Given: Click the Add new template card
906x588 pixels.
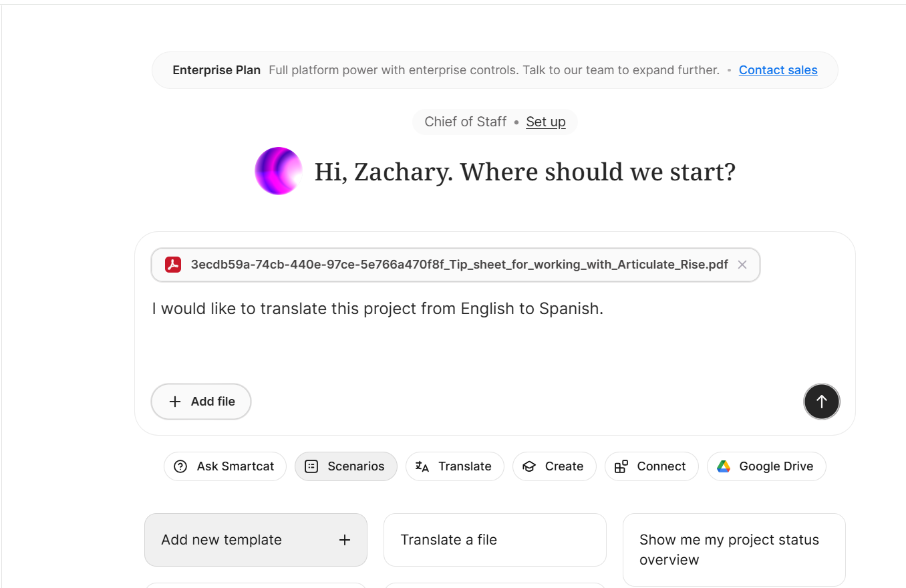Looking at the screenshot, I should 256,540.
